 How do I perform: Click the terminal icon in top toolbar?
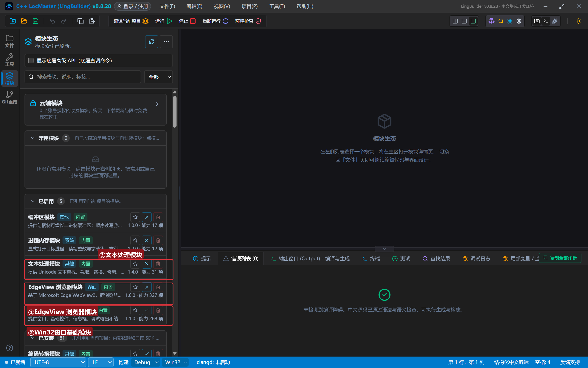click(x=546, y=21)
